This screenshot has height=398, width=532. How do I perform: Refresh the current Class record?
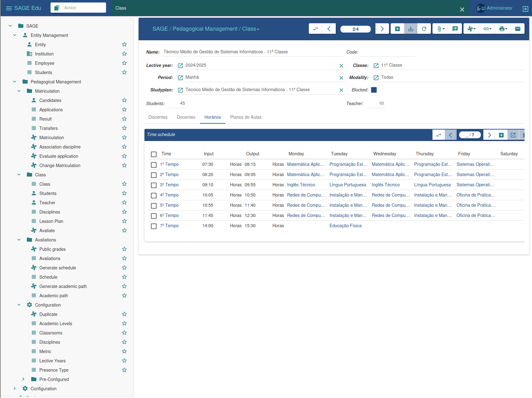(424, 29)
